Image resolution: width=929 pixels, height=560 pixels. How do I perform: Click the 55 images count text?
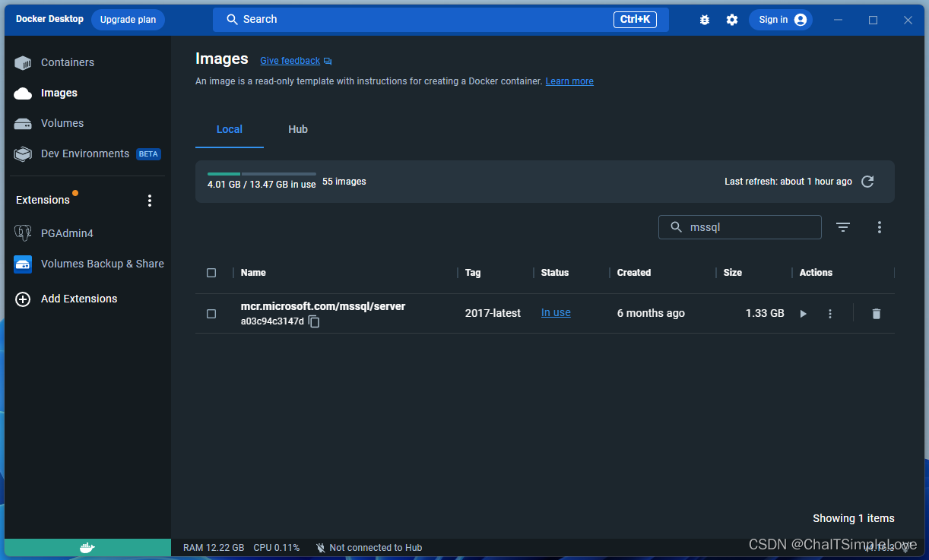point(344,182)
